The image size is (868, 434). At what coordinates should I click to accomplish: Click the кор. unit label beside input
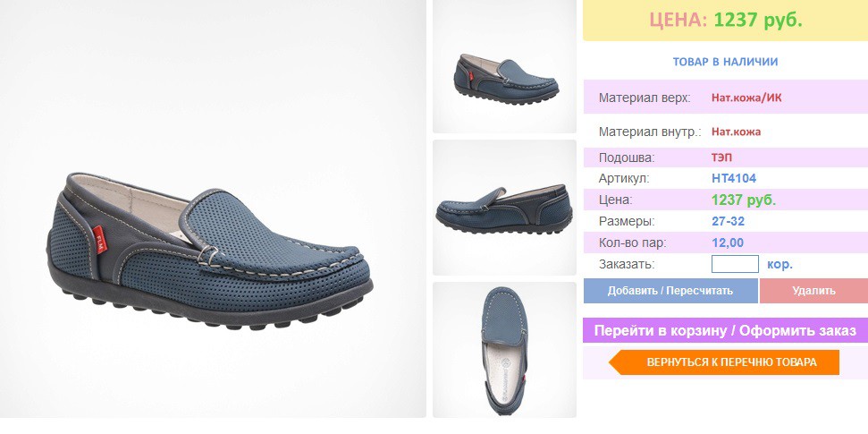780,264
